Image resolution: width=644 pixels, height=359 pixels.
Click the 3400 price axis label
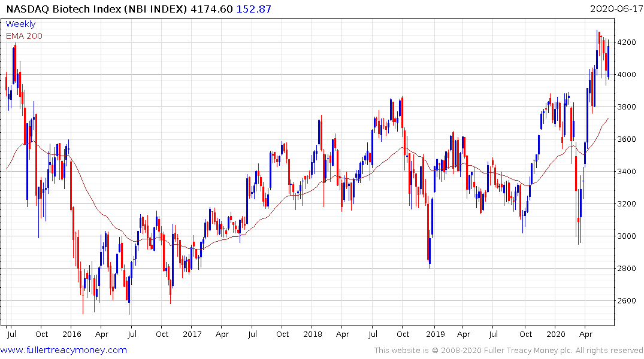coord(627,172)
